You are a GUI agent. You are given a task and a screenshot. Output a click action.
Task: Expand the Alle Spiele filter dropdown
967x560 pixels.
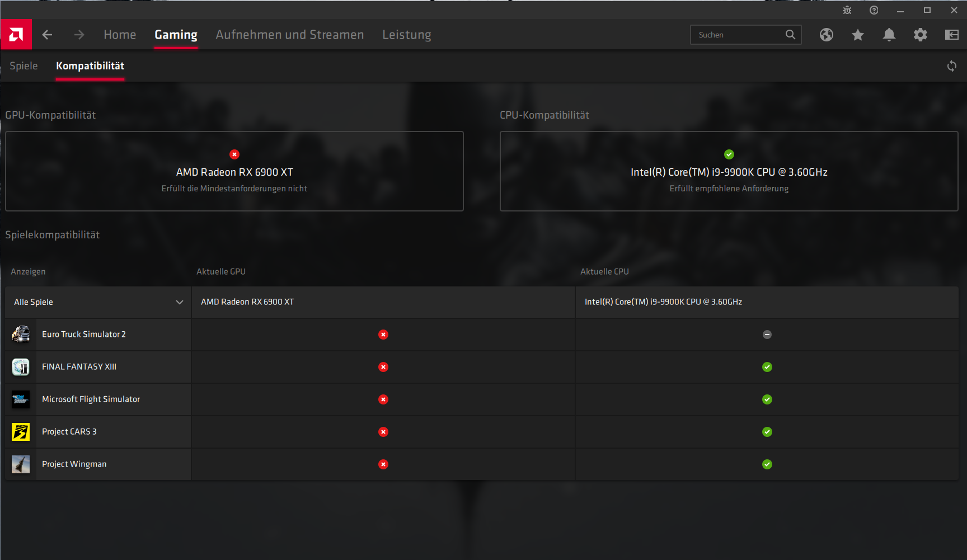(98, 302)
